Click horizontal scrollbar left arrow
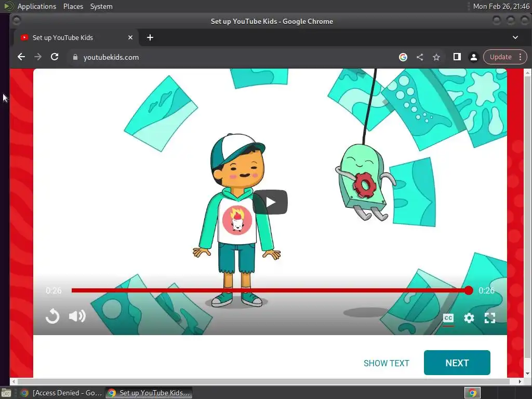Image resolution: width=532 pixels, height=399 pixels. [x=13, y=381]
